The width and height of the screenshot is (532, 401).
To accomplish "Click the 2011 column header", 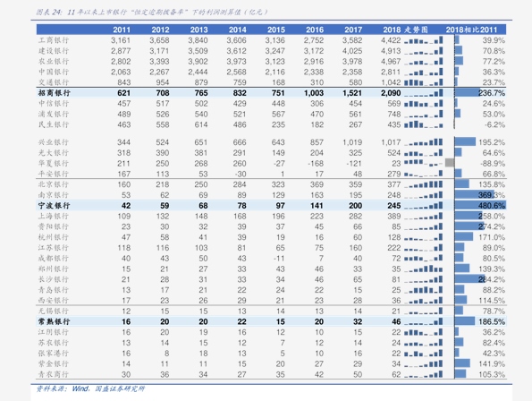I will pos(122,30).
